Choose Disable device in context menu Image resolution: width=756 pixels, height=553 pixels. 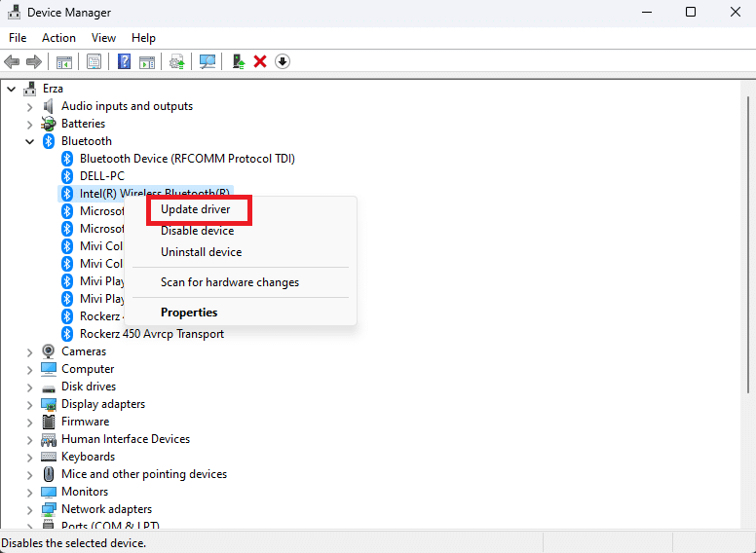[197, 231]
